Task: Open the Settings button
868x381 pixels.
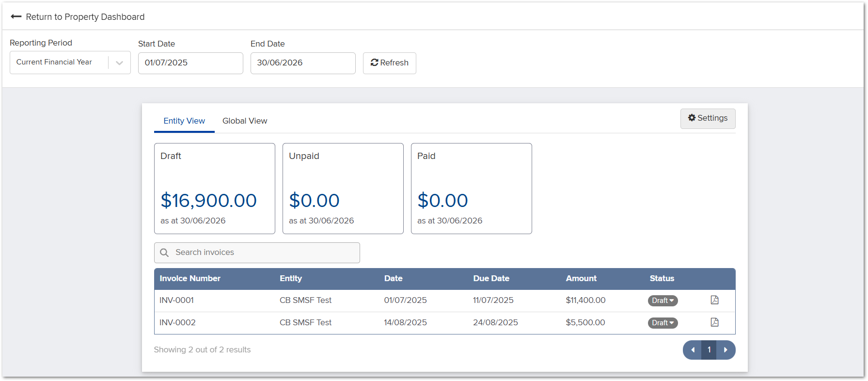Action: tap(708, 118)
